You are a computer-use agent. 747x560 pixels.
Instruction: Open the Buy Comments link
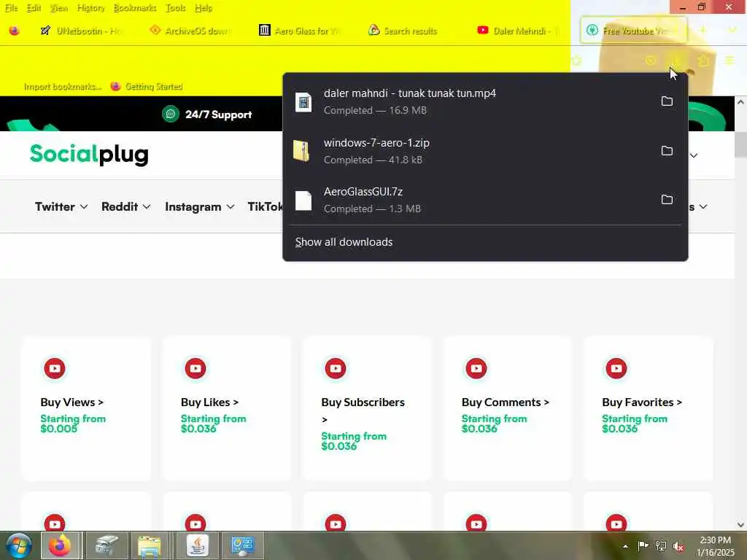(x=506, y=402)
